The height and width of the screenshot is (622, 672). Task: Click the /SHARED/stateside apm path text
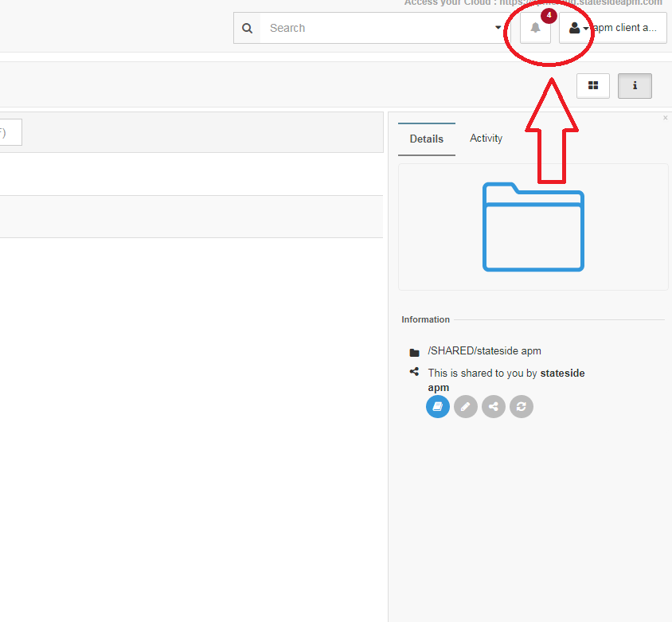484,351
